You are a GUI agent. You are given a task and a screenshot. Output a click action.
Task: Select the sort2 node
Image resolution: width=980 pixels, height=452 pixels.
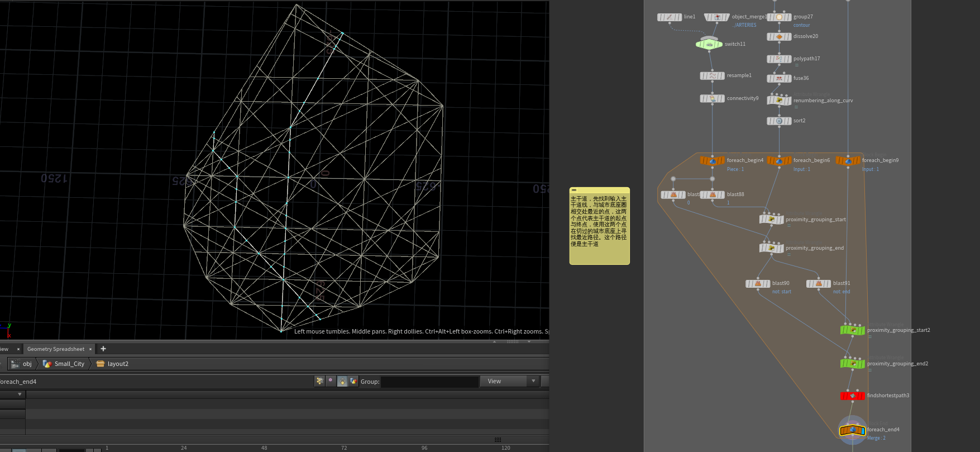tap(779, 121)
